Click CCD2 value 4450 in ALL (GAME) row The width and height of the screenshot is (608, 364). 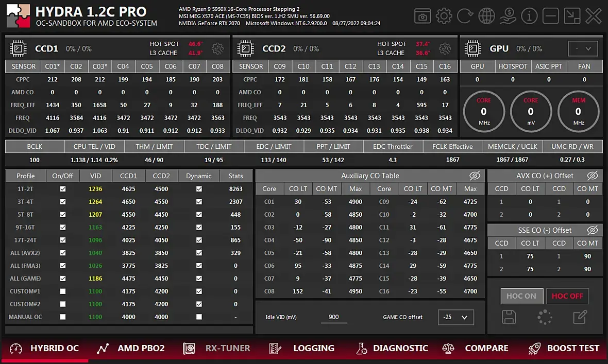tap(161, 279)
